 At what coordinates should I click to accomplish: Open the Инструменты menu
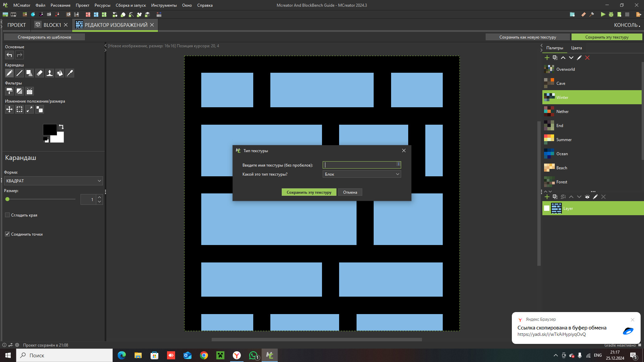164,5
